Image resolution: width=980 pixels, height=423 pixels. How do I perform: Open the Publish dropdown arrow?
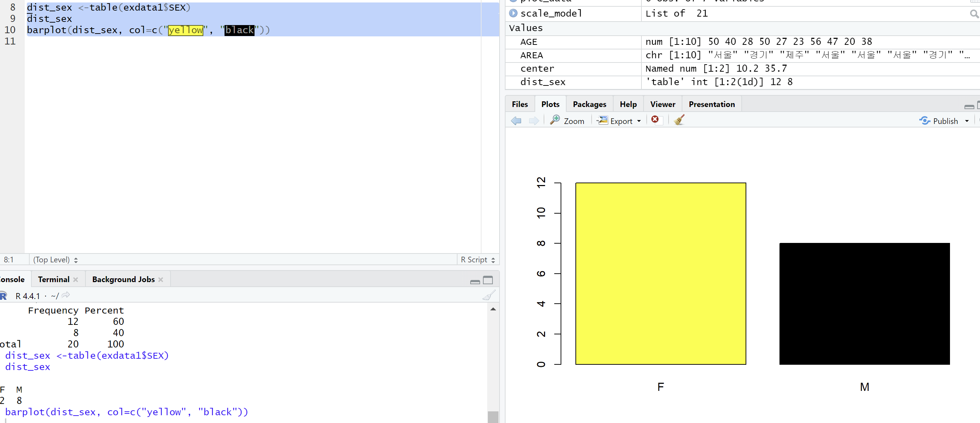[x=967, y=121]
